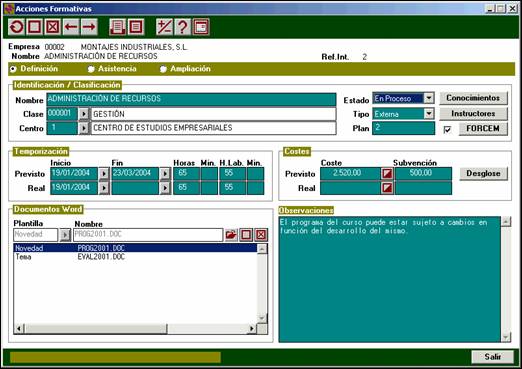Click document list horizontal scrollbar thumb

(96, 329)
